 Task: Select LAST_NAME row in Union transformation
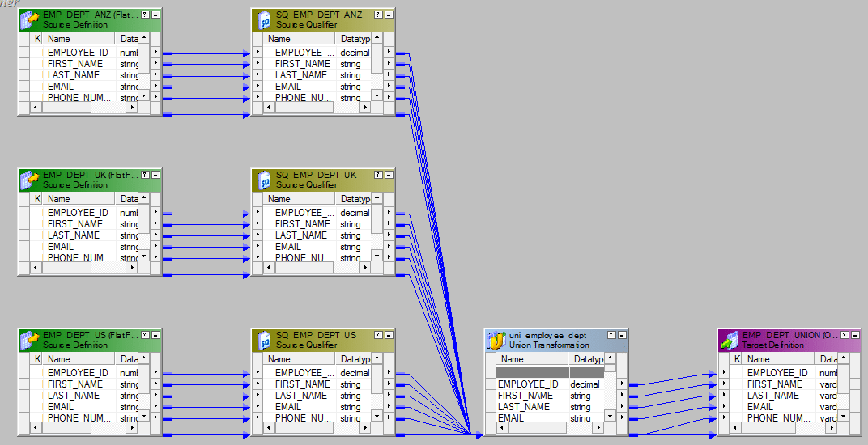[551, 407]
